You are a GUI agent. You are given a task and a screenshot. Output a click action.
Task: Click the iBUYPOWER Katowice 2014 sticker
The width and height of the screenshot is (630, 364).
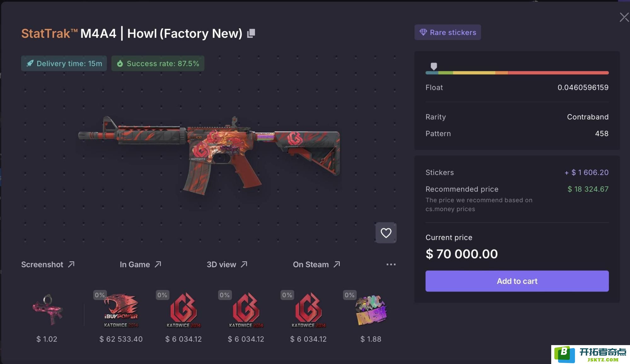click(121, 310)
